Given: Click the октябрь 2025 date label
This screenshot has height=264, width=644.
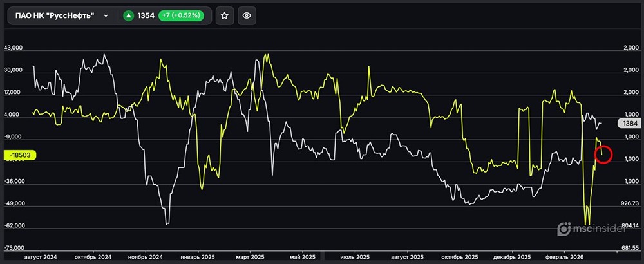Looking at the screenshot, I should tap(460, 257).
